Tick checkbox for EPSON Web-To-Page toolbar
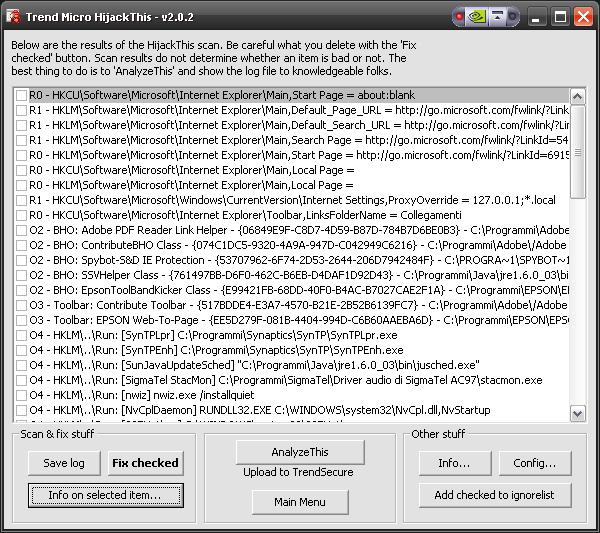Screen dimensions: 600x533 tap(21, 320)
